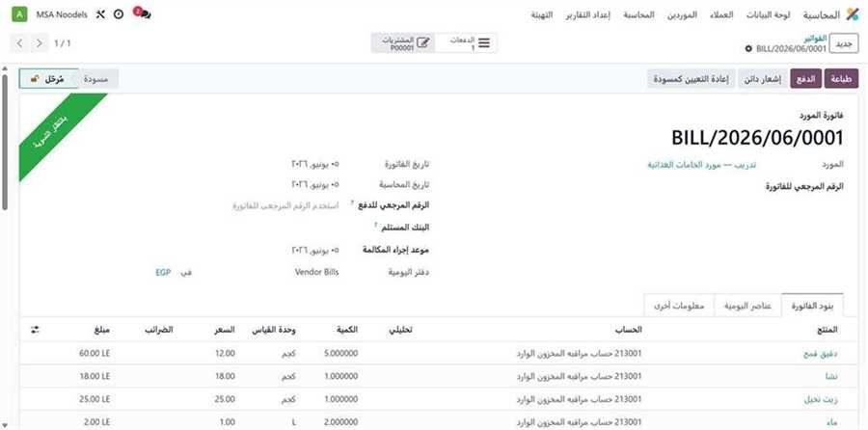Open activities clock icon
Viewport: 868px width, 430px height.
[119, 14]
